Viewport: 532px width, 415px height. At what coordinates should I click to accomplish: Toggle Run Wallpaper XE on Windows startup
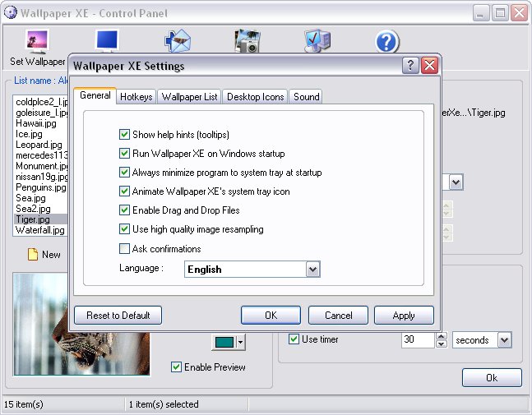point(124,154)
